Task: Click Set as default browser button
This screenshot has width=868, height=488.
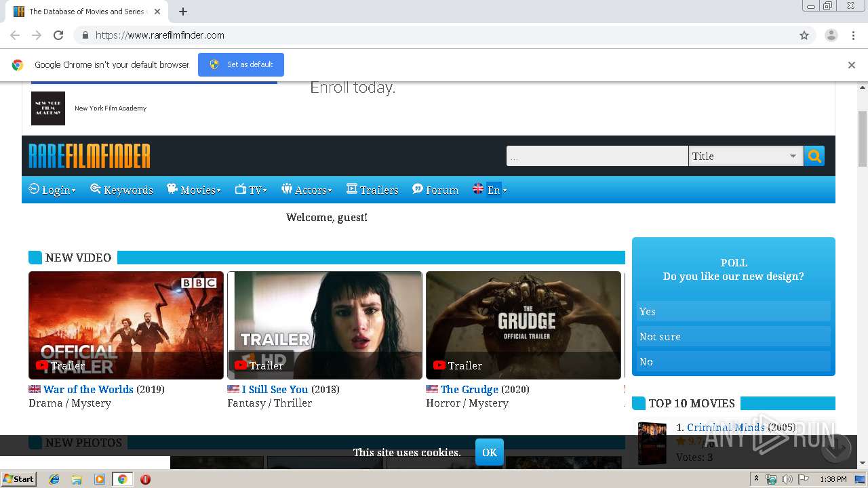Action: 241,64
